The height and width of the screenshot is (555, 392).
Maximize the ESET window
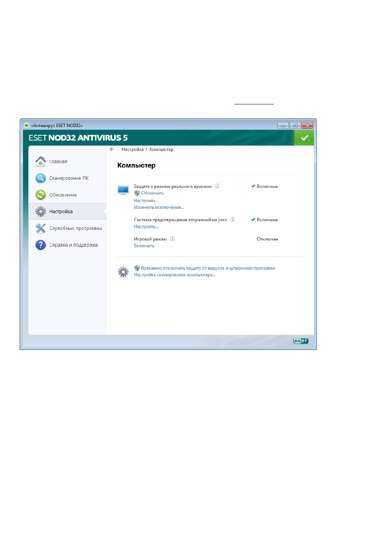tap(295, 125)
